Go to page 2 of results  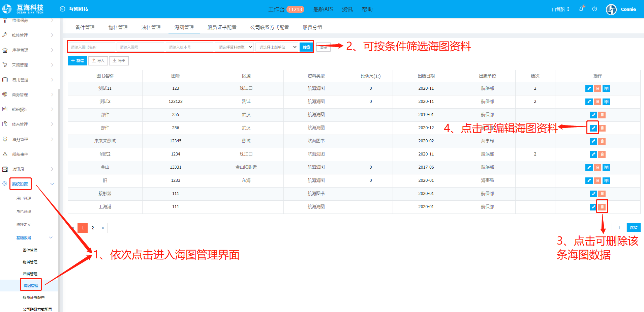click(x=93, y=228)
